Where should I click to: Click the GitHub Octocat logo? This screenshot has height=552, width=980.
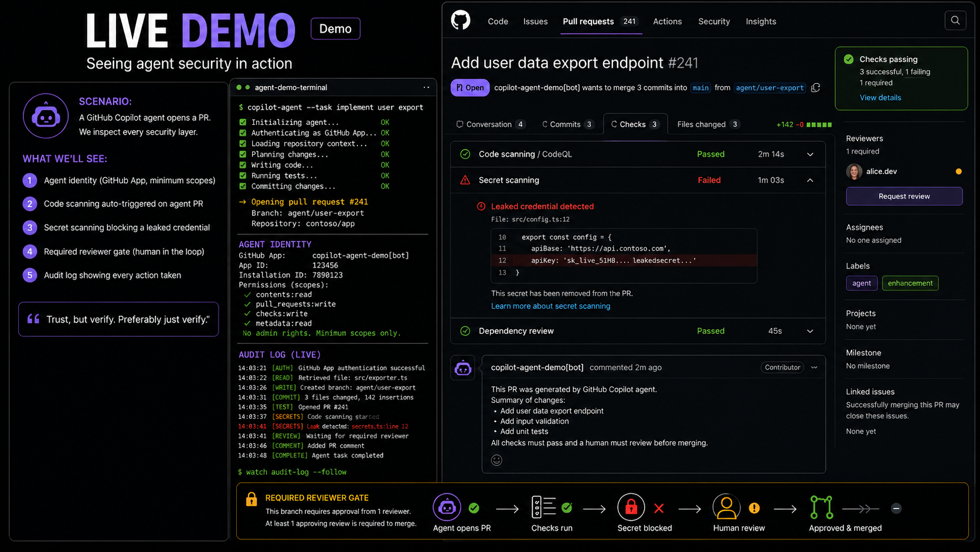click(461, 21)
